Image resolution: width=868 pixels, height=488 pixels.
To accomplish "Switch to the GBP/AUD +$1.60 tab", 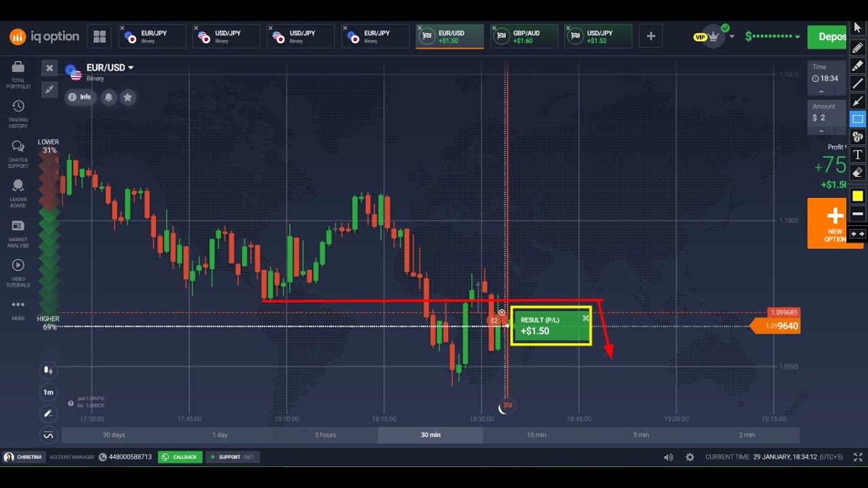I will pos(524,37).
